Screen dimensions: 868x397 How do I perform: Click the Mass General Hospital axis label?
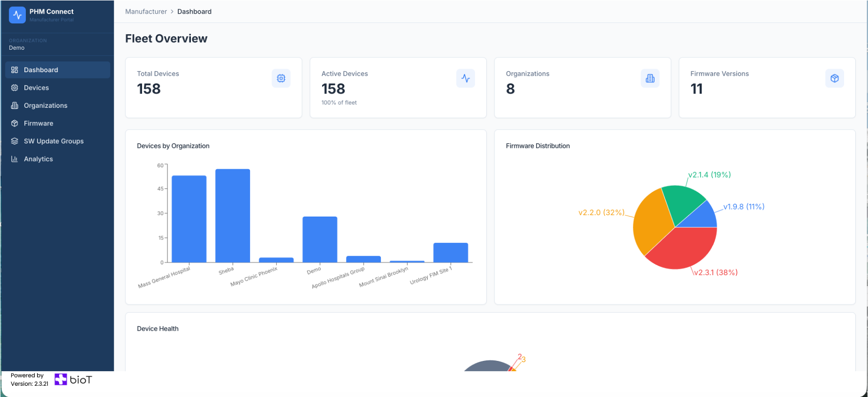[x=164, y=278]
